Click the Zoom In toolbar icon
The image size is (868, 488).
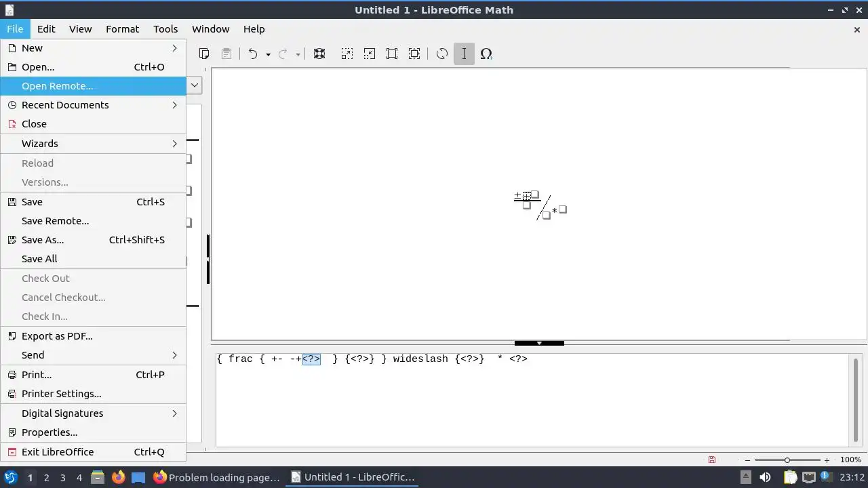[x=347, y=54]
